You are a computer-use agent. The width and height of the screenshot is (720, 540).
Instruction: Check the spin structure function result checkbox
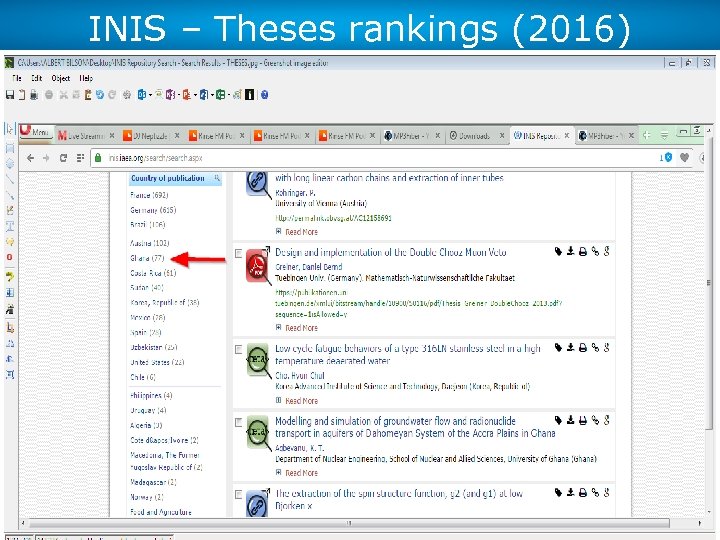click(238, 495)
